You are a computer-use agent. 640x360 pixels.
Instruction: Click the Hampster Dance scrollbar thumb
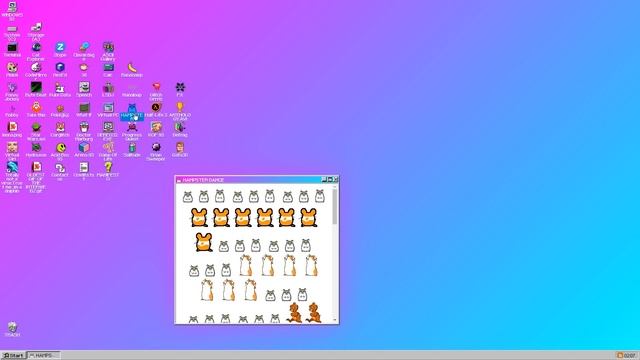point(335,207)
